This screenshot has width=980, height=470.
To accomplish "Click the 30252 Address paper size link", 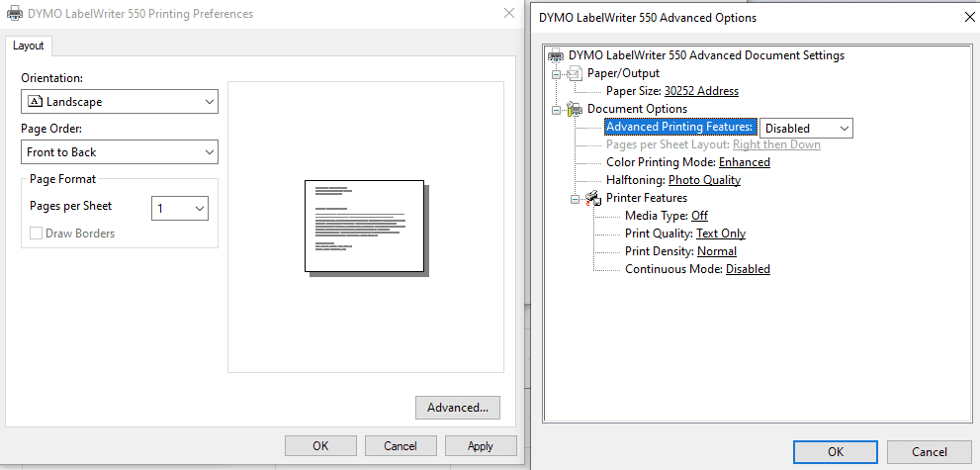I will coord(701,91).
